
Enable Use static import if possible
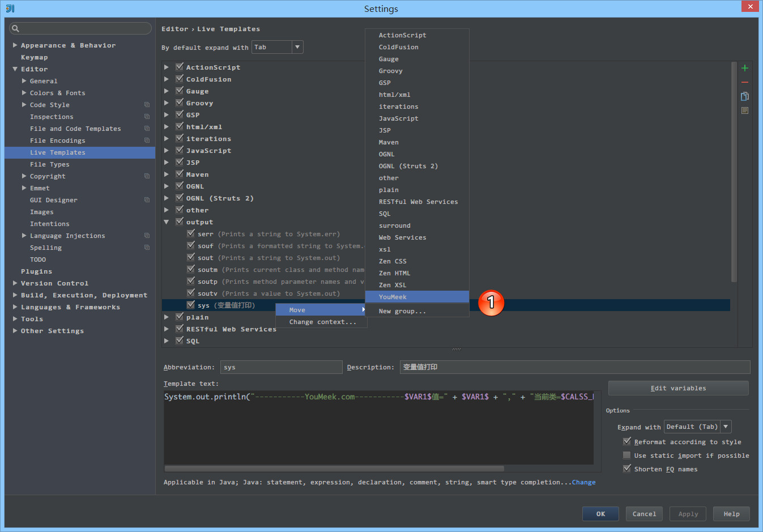pyautogui.click(x=627, y=455)
